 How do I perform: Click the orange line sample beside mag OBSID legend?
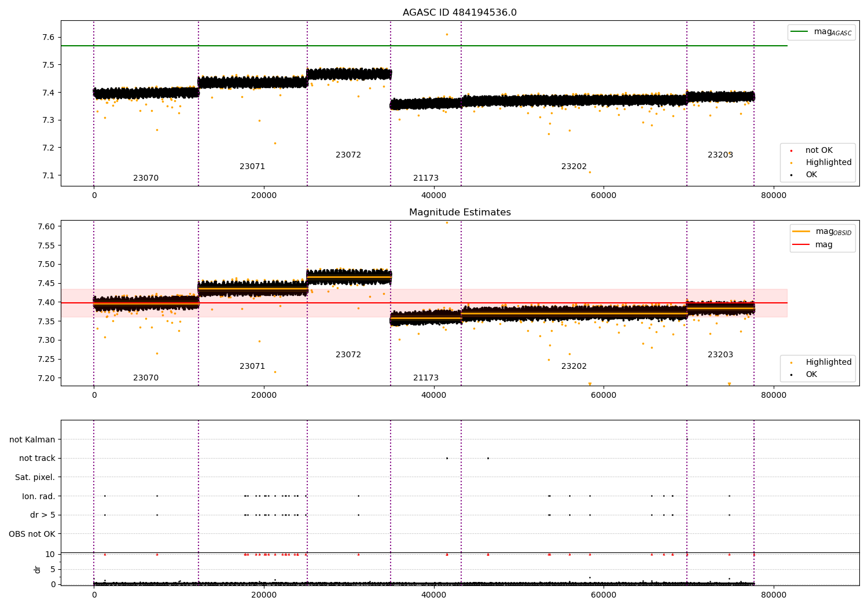[x=801, y=232]
